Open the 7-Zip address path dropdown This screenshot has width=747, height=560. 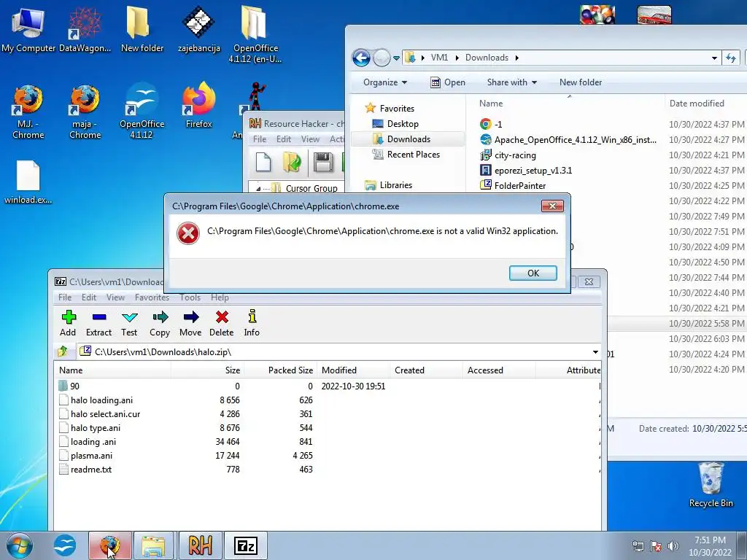[x=595, y=352]
